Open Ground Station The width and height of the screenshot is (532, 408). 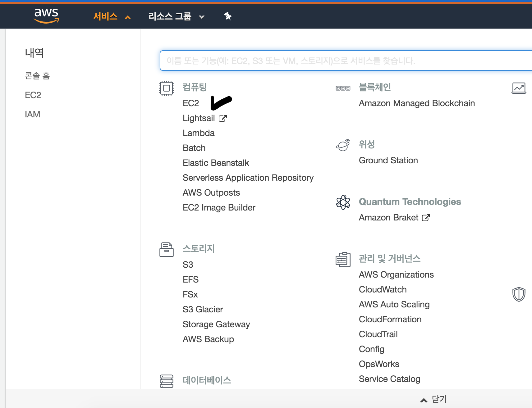click(388, 160)
